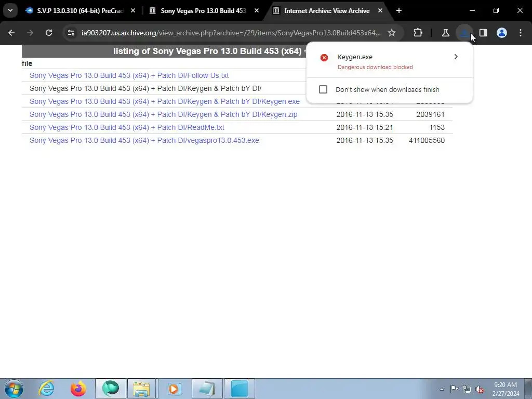532x399 pixels.
Task: Launch Firefox from taskbar
Action: [x=78, y=389]
